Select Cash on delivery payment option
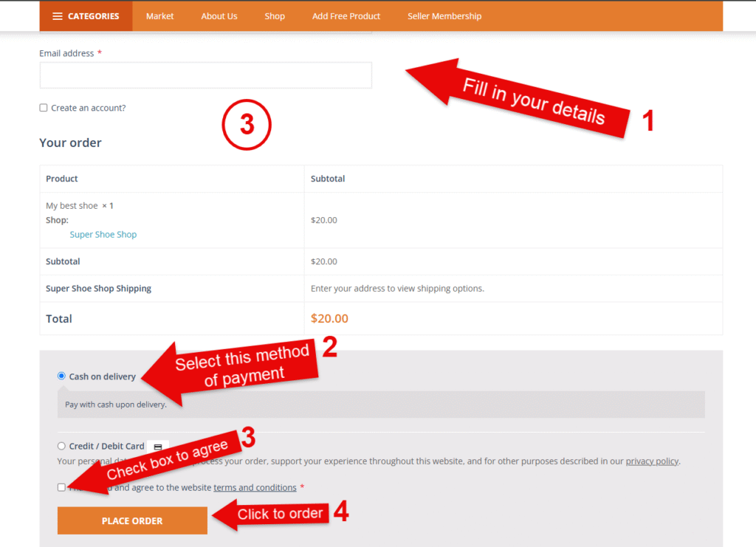This screenshot has height=547, width=756. pyautogui.click(x=62, y=376)
